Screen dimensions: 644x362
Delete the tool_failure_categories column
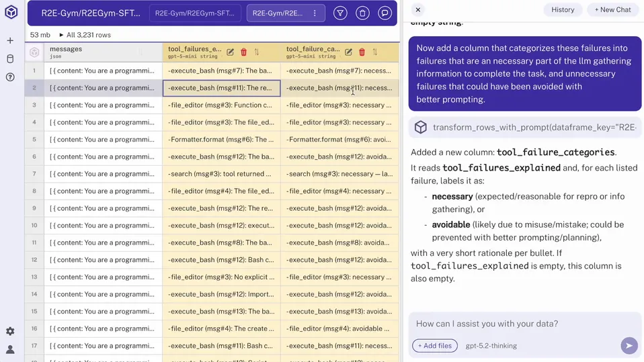coord(362,52)
